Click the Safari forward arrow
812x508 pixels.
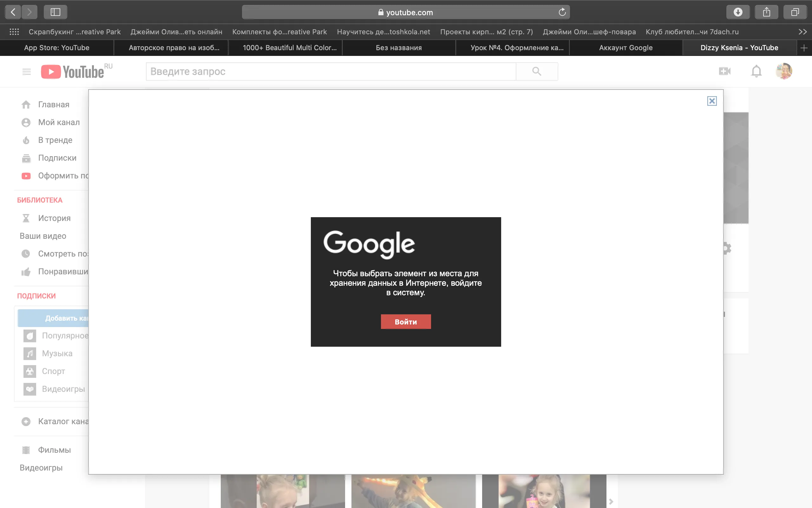coord(29,12)
